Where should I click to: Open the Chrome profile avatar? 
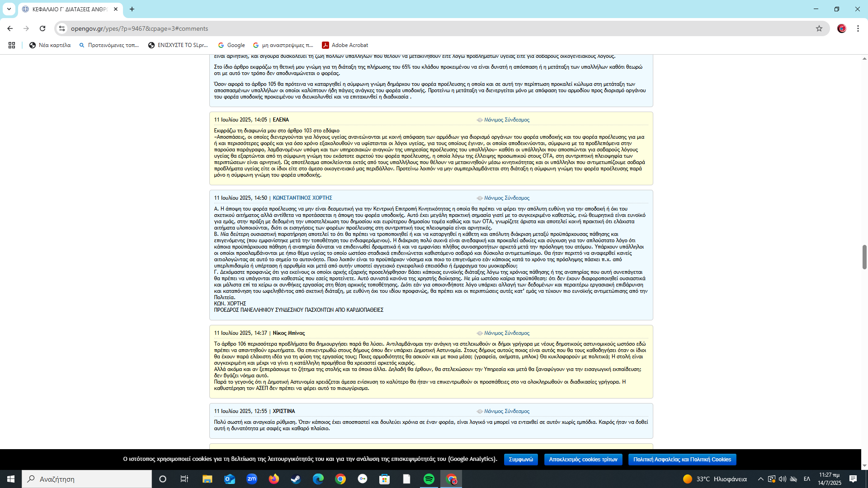coord(842,28)
